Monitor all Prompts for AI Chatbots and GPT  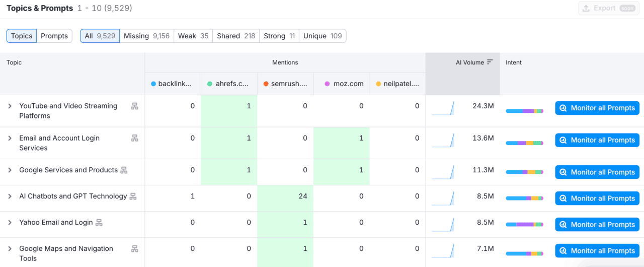(x=597, y=198)
